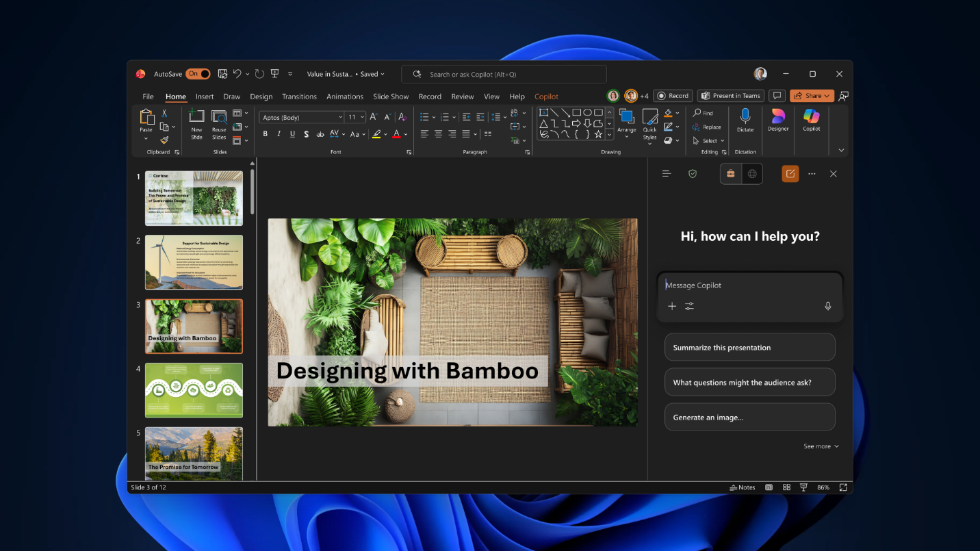Viewport: 980px width, 551px height.
Task: Toggle Strikethrough formatting
Action: pyautogui.click(x=320, y=134)
